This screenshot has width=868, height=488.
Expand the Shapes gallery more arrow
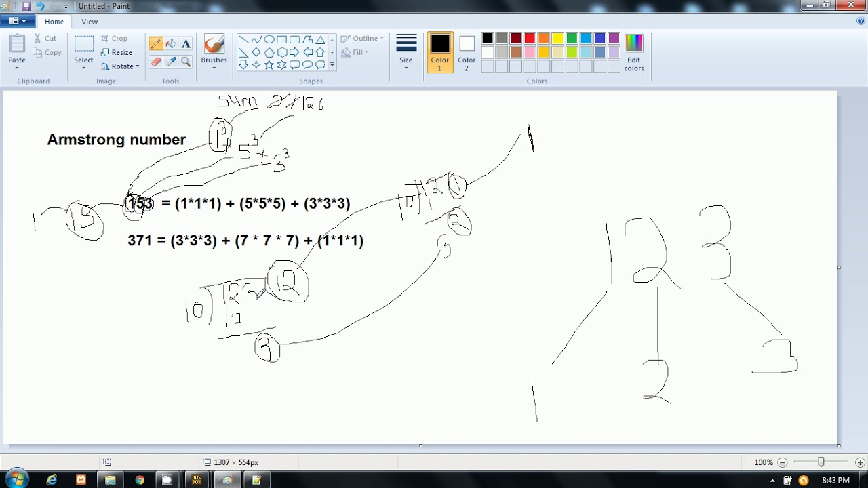pyautogui.click(x=332, y=65)
